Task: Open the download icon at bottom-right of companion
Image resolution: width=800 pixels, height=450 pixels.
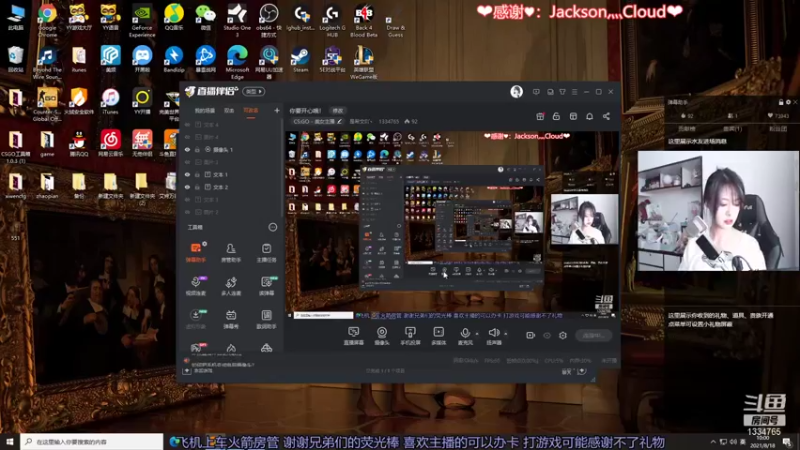Action: point(582,371)
